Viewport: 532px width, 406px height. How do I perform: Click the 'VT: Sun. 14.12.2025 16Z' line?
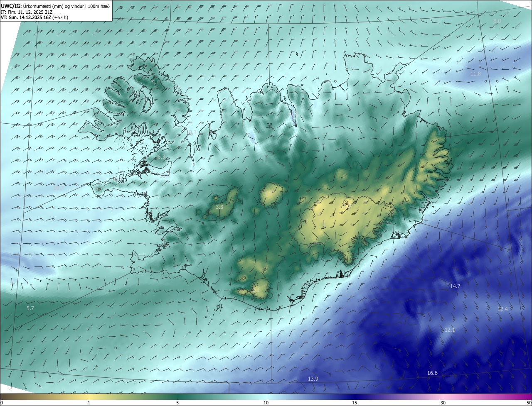click(x=35, y=17)
